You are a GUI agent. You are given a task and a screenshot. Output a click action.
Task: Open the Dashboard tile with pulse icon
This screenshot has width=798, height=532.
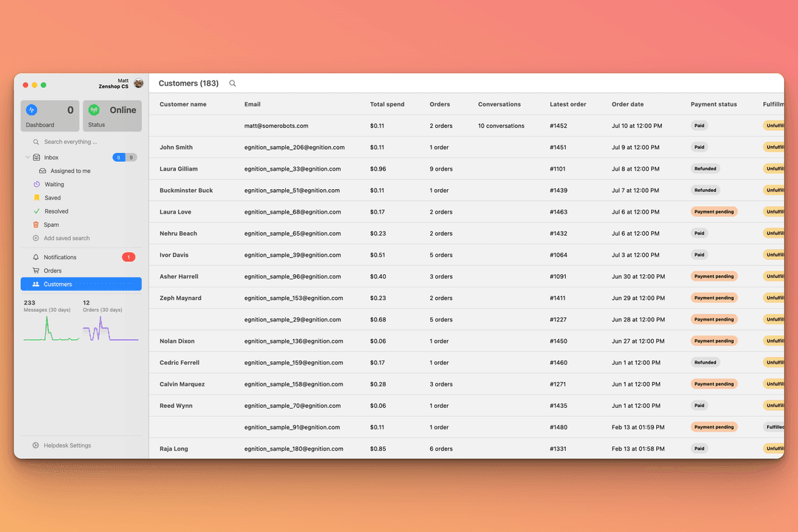(x=50, y=116)
